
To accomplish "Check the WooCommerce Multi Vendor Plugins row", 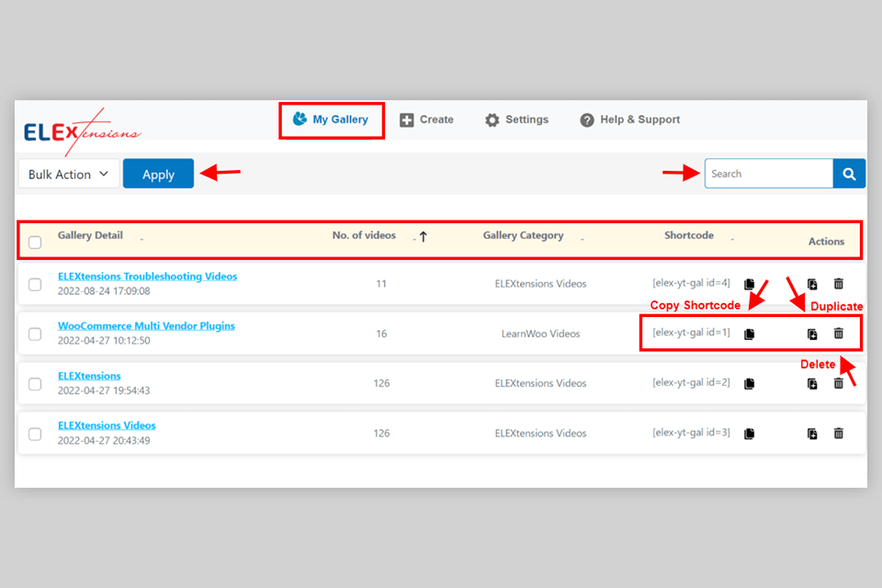I will [x=35, y=334].
